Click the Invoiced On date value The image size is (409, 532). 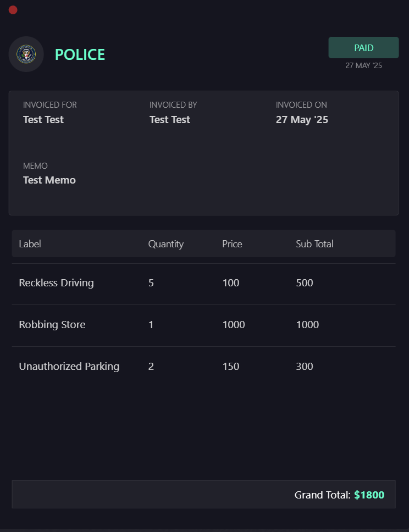302,120
